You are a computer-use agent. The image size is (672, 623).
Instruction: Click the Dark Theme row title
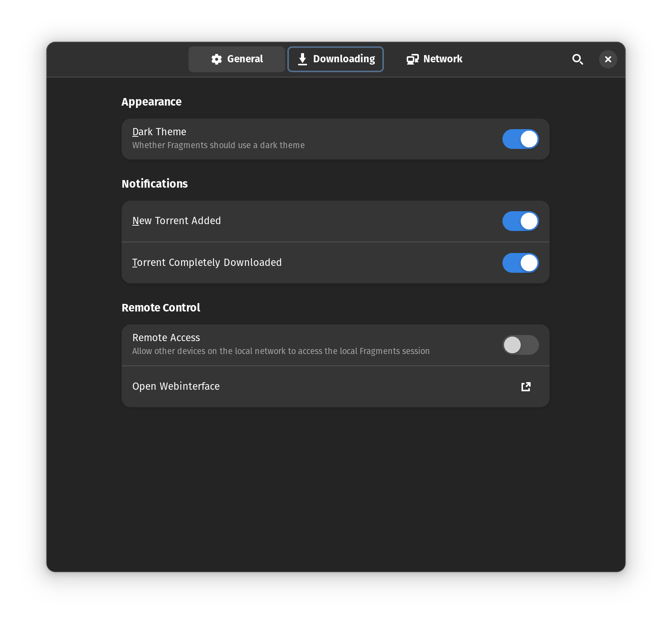pyautogui.click(x=159, y=132)
